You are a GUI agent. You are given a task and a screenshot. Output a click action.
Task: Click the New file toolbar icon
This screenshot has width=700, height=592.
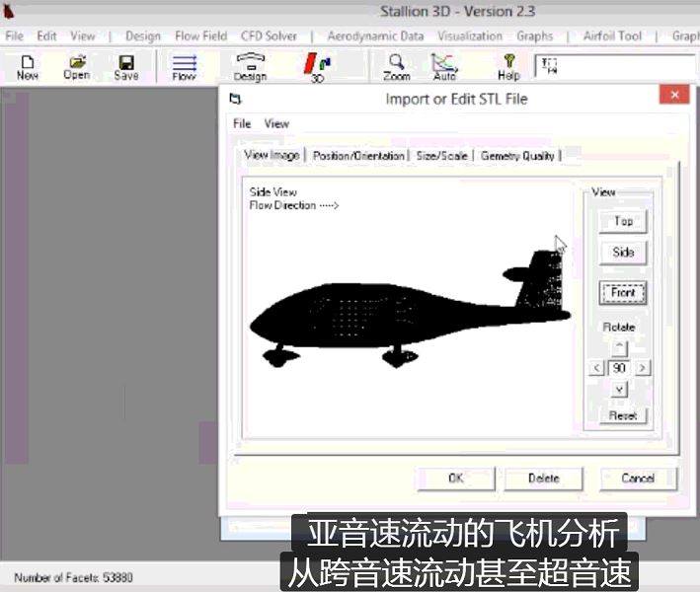coord(28,66)
